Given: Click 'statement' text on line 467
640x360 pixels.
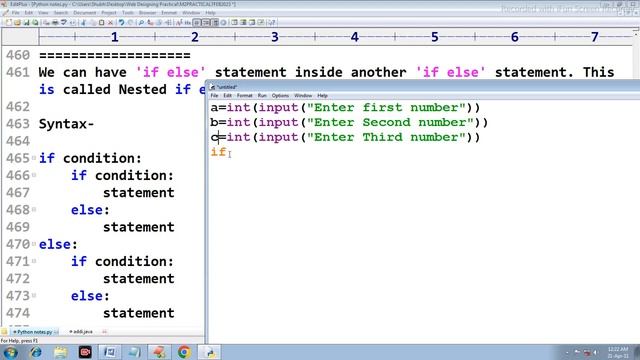Looking at the screenshot, I should pos(138,193).
